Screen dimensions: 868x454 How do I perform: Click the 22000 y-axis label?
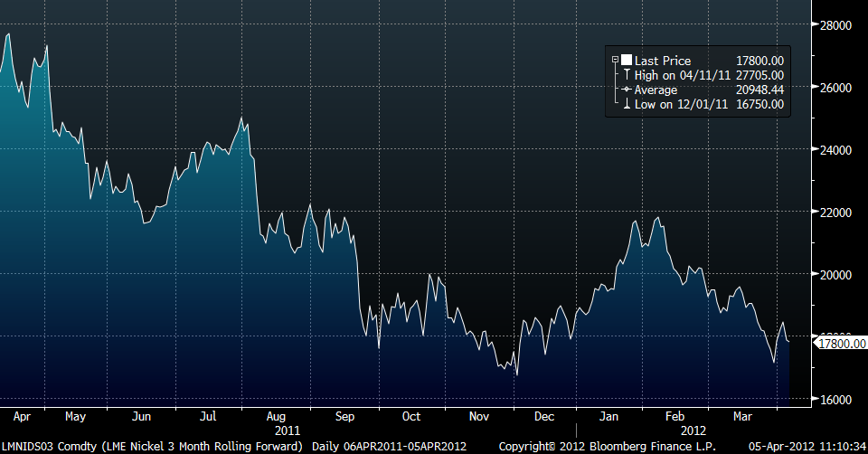click(836, 213)
